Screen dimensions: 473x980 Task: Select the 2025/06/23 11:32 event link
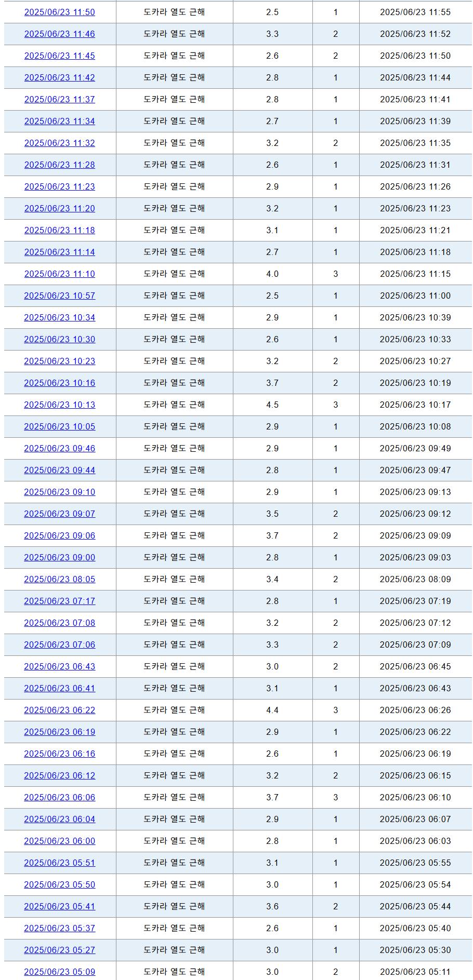(60, 143)
